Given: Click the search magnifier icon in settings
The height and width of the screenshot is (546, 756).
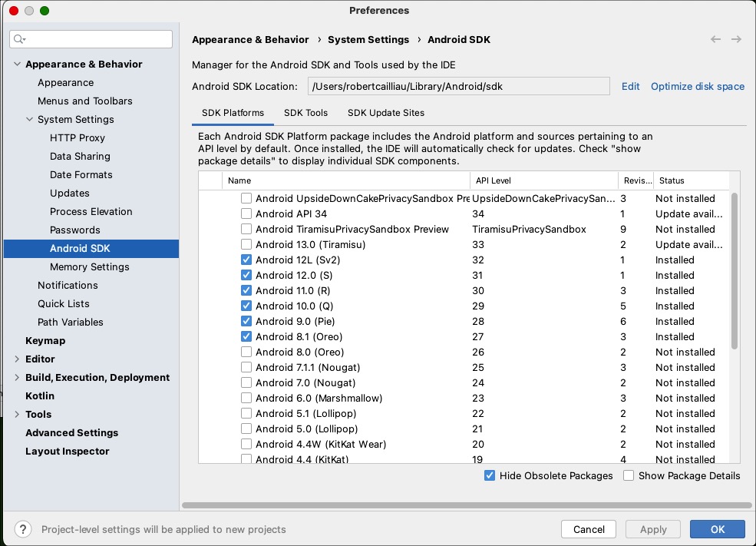Looking at the screenshot, I should 19,39.
